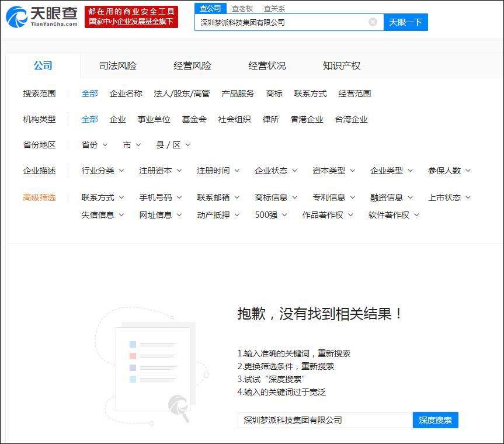Switch to the 查公司 search tab
The image size is (504, 444).
tap(210, 8)
